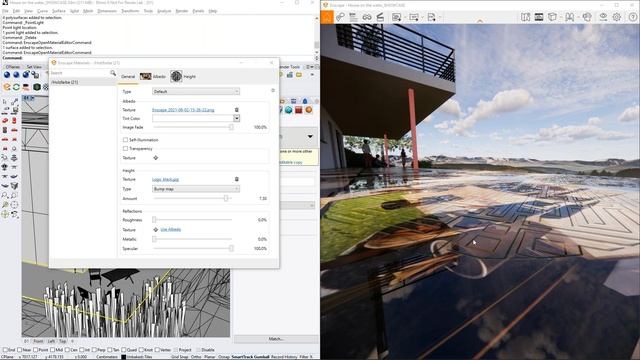
Task: Toggle the Cen osnap checkbox
Action: pyautogui.click(x=67, y=350)
